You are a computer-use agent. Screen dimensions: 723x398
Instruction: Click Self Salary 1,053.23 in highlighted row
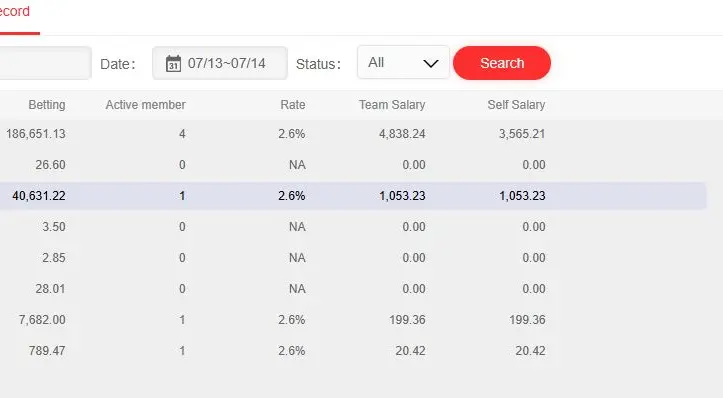[x=522, y=196]
